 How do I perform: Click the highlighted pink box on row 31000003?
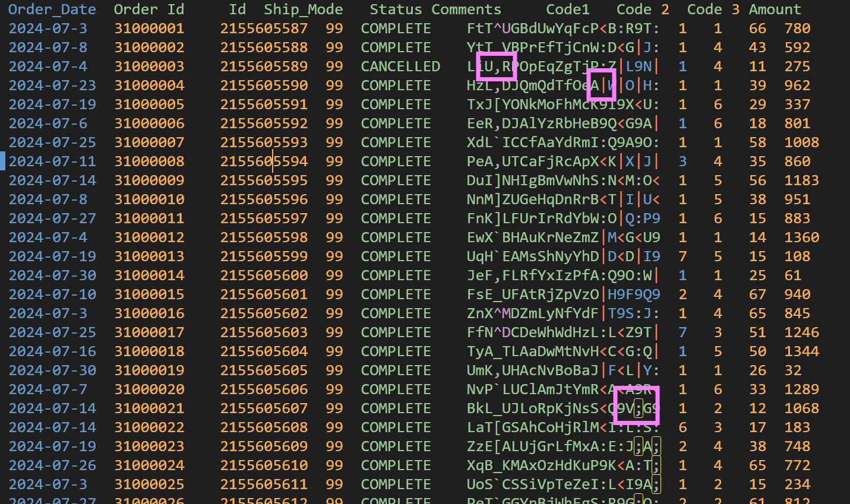497,66
